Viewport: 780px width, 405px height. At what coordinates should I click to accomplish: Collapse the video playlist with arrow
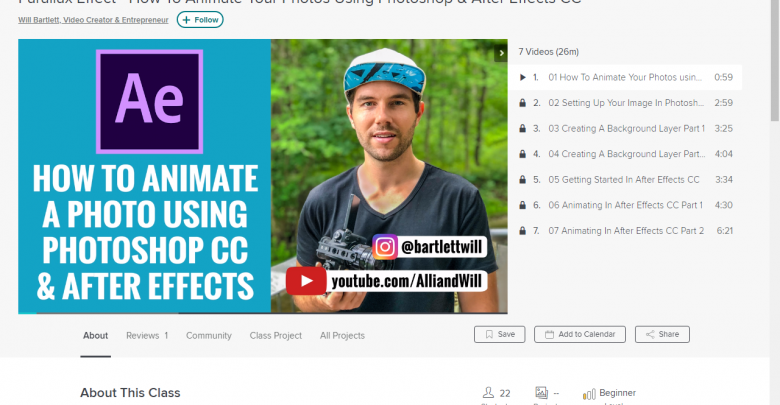coord(501,53)
